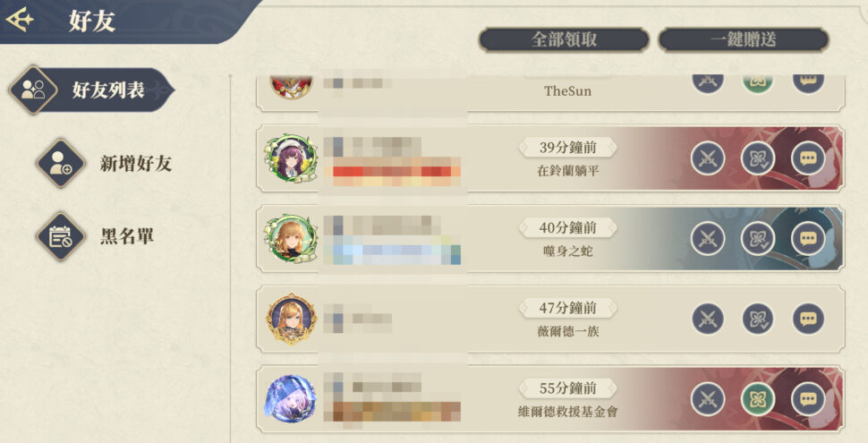Tap crossed swords icon for 噬身之蛇 friend
The height and width of the screenshot is (443, 868).
(x=708, y=239)
